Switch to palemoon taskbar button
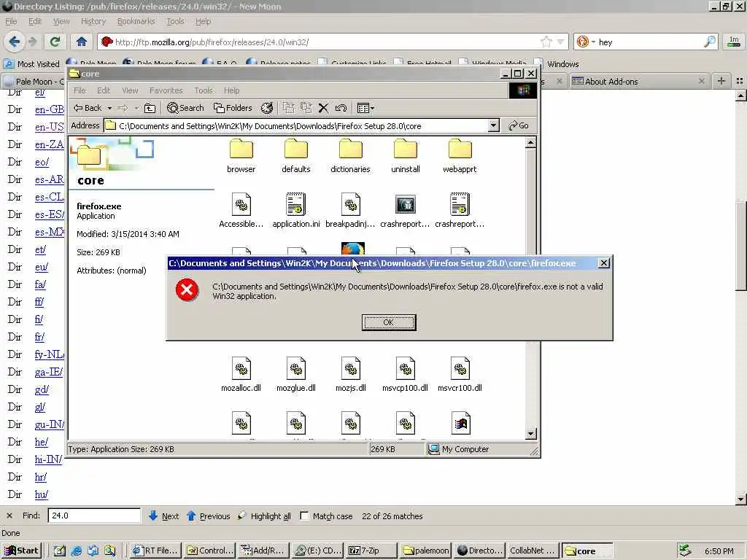Screen dimensions: 747x560 click(x=425, y=551)
